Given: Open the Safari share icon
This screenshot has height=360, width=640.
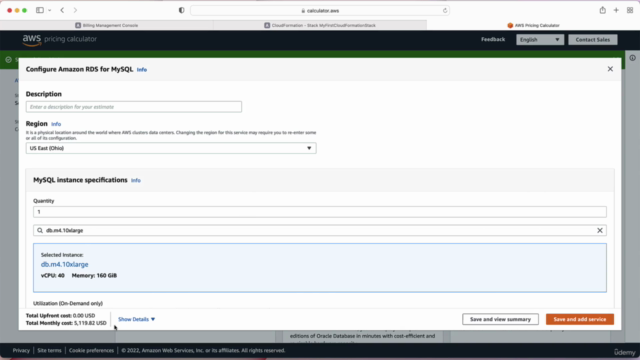Looking at the screenshot, I should [x=602, y=10].
